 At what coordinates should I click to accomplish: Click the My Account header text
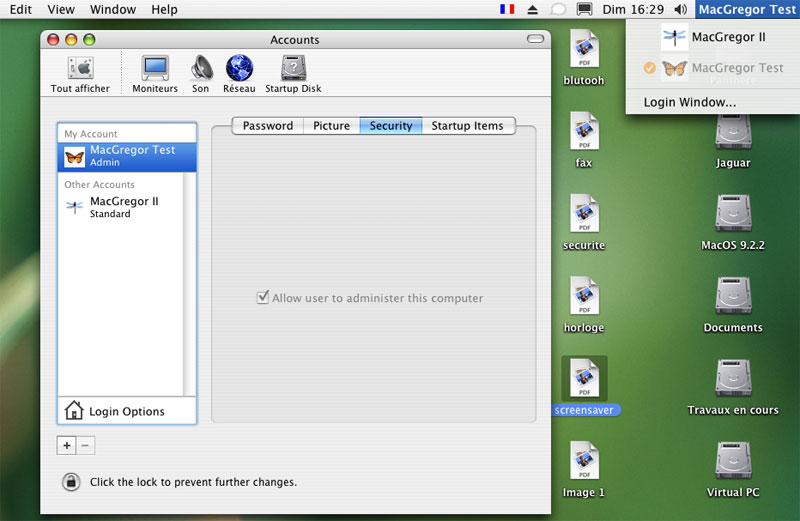click(x=91, y=134)
